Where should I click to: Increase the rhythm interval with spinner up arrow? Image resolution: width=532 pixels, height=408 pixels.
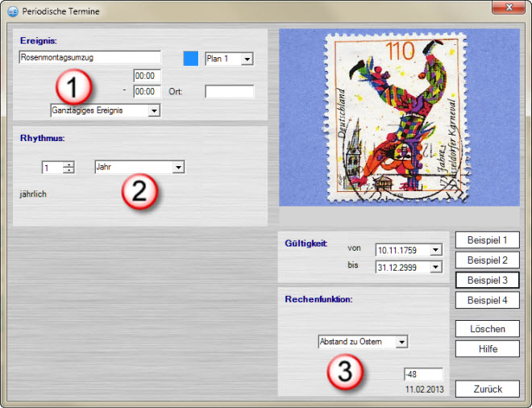[x=69, y=164]
